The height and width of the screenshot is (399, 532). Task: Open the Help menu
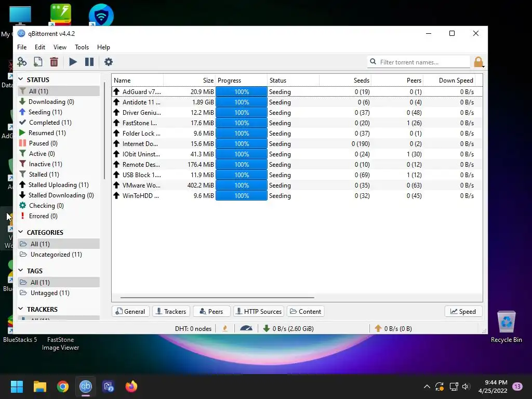(x=103, y=47)
